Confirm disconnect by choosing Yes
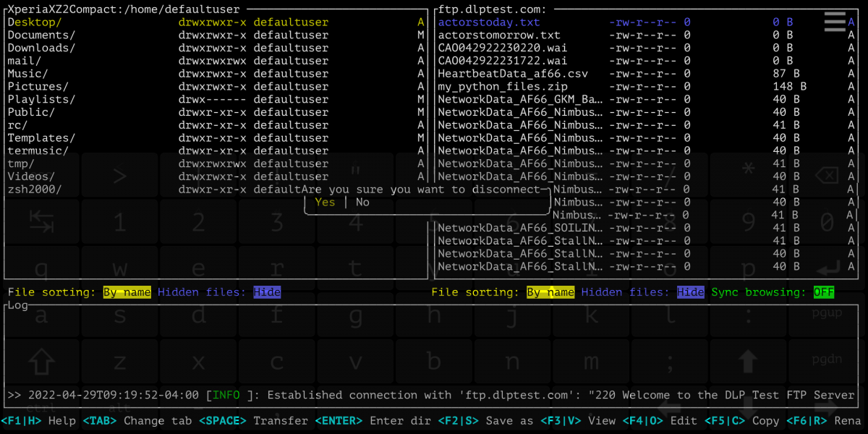868x434 pixels. [x=325, y=203]
